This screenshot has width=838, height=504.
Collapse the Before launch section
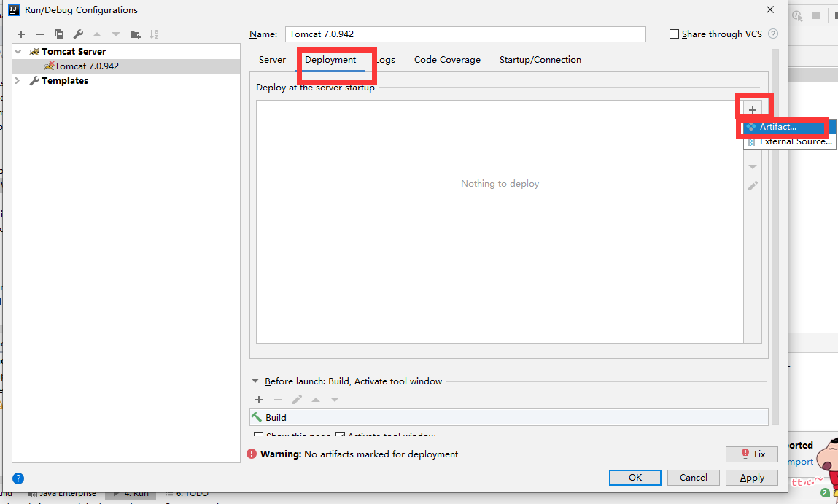coord(255,381)
